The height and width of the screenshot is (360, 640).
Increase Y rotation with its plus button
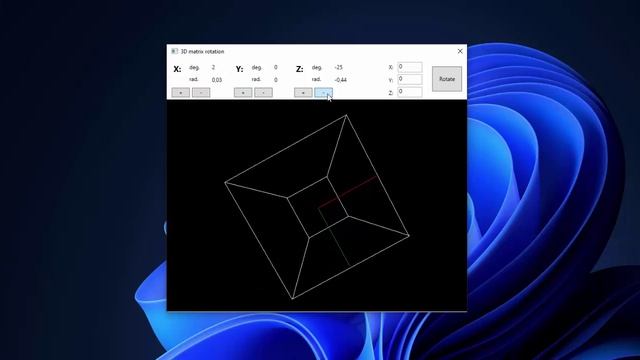[243, 93]
